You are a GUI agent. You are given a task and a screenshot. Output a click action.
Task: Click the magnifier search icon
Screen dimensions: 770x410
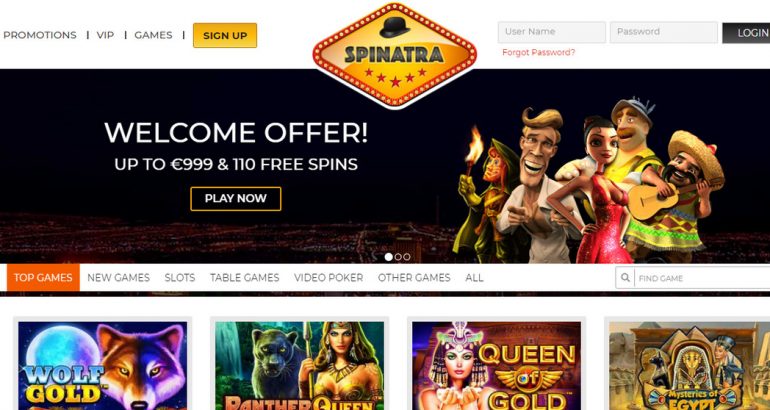[x=625, y=278]
